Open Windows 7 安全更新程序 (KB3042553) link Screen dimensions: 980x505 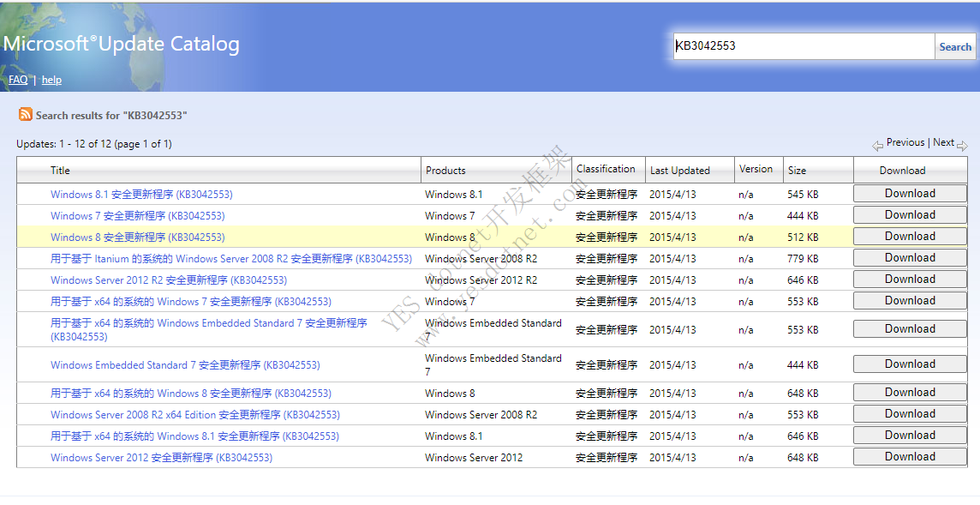tap(138, 216)
